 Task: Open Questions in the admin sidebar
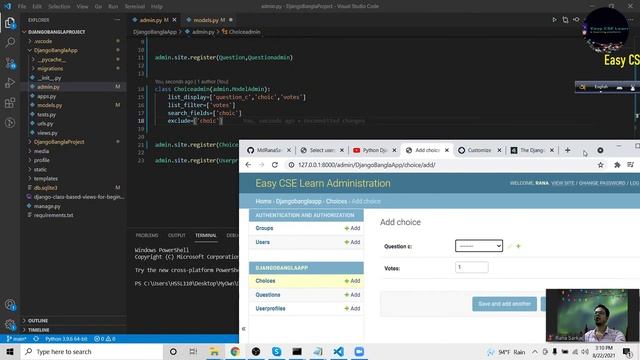268,295
